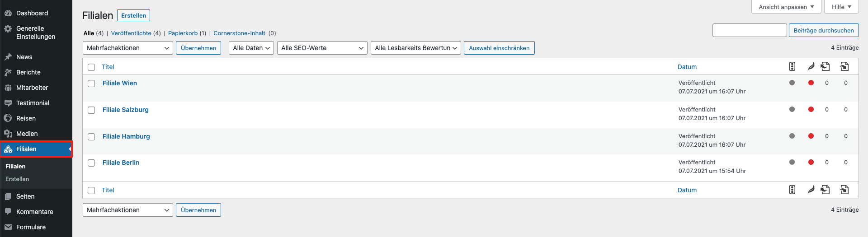
Task: Click the Testimonial icon in sidebar
Action: click(8, 103)
